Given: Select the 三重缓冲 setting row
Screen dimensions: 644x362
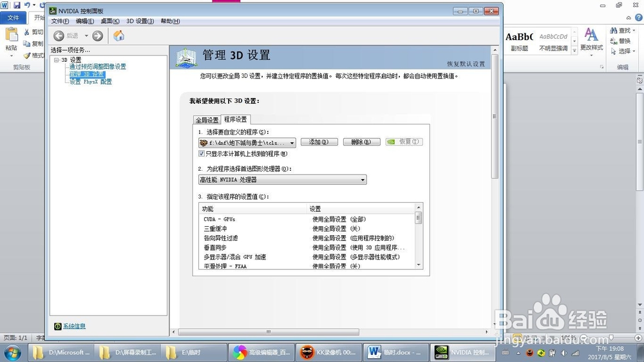Looking at the screenshot, I should [307, 229].
